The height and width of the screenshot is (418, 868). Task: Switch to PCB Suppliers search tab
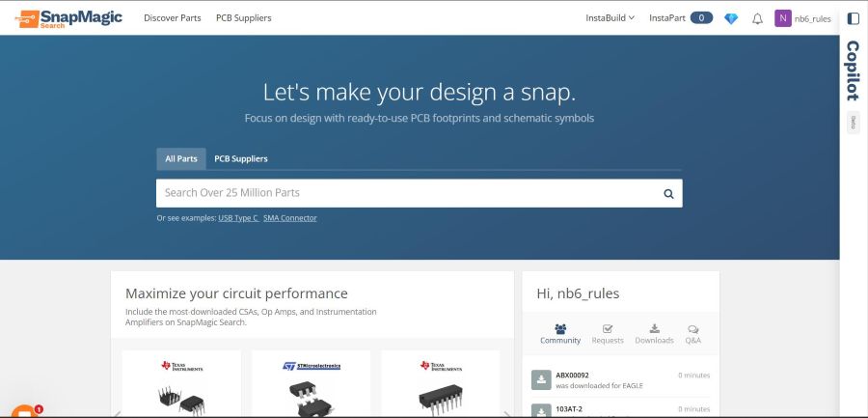[241, 158]
